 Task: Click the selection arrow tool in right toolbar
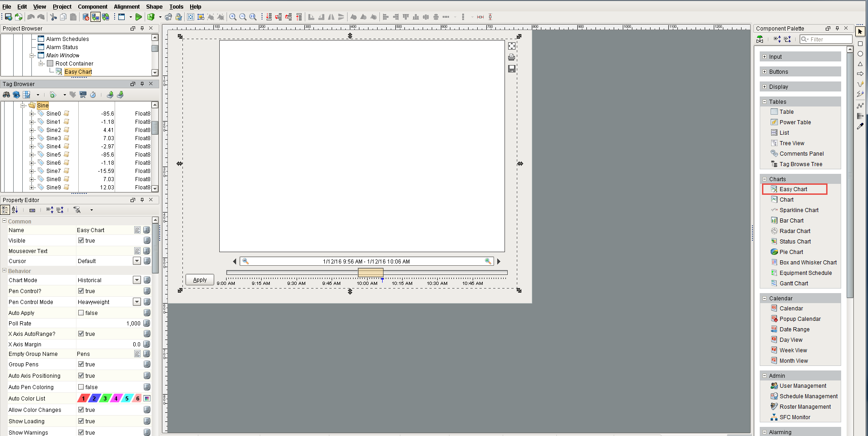tap(860, 31)
